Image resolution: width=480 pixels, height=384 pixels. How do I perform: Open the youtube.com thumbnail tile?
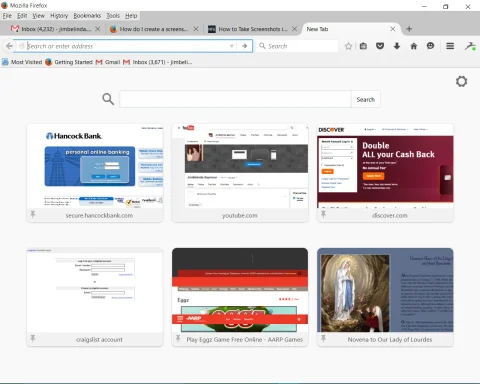pyautogui.click(x=240, y=173)
